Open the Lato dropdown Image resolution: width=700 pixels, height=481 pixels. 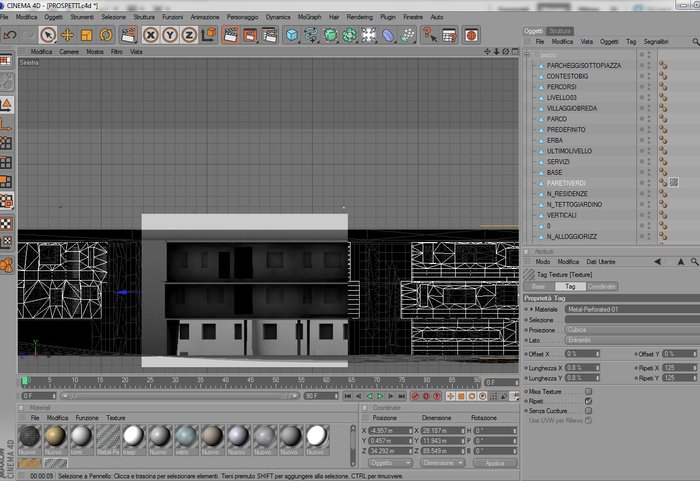632,340
